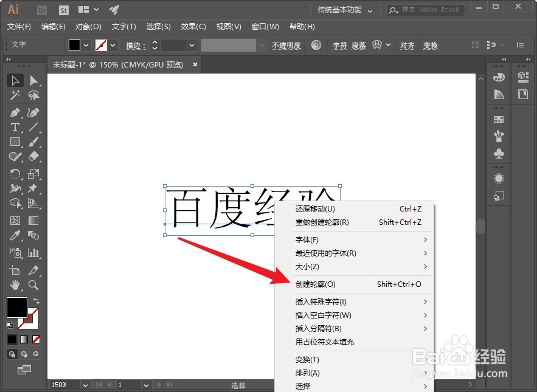Open artboard number dropdown
The width and height of the screenshot is (537, 392).
146,385
